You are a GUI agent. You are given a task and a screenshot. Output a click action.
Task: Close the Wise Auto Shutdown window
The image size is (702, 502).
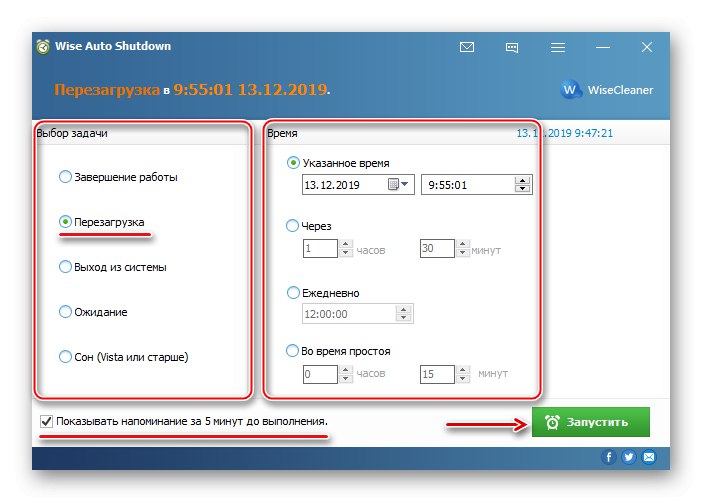click(646, 47)
